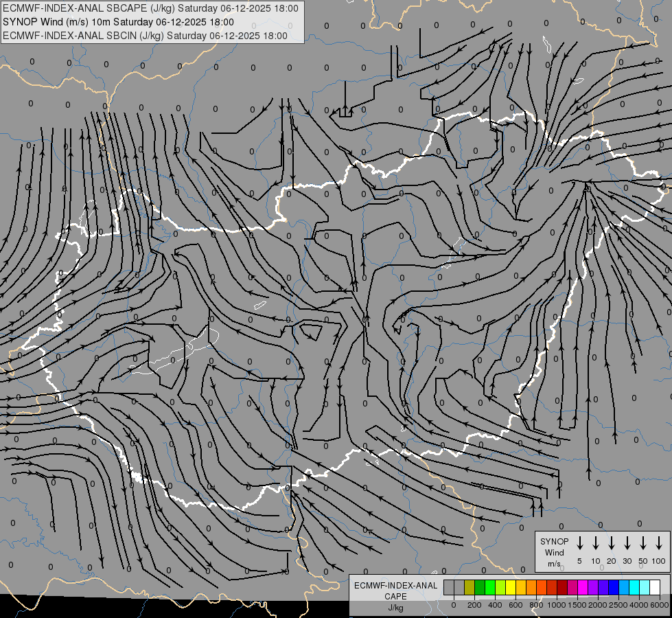Pick the dark blue CAPE legend swatch

(614, 587)
